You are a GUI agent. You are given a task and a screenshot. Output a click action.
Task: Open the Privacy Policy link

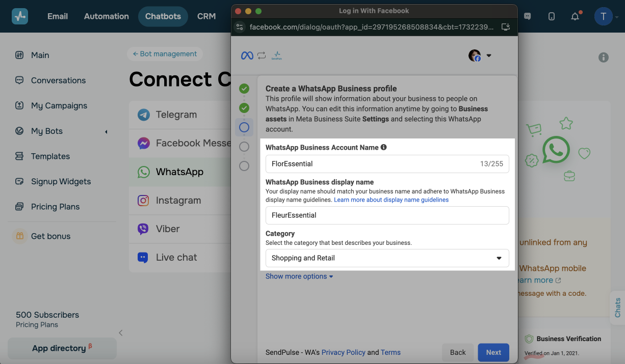coord(343,352)
